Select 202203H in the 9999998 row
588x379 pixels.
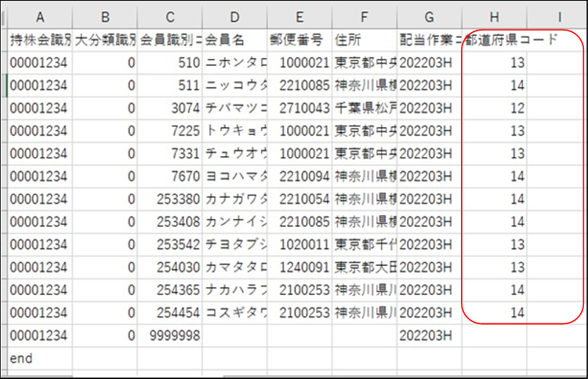pyautogui.click(x=430, y=336)
